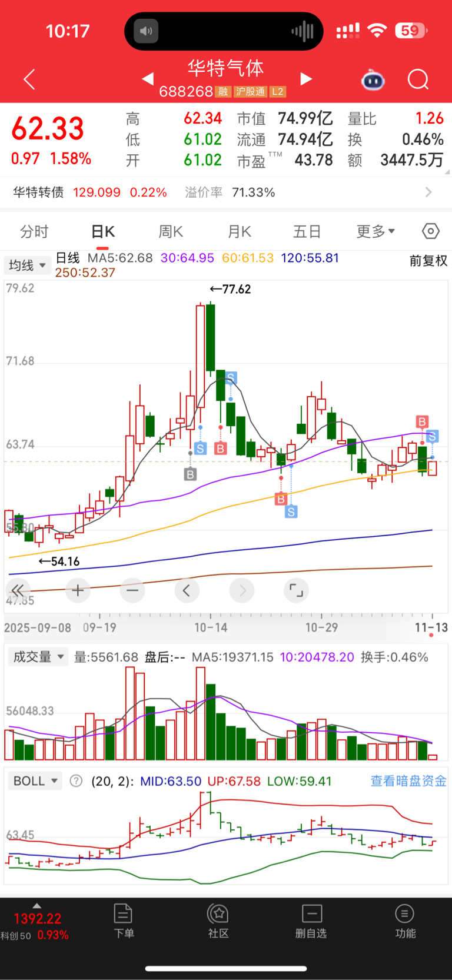This screenshot has width=452, height=980.
Task: Tap the 10-14 date axis label
Action: click(211, 627)
